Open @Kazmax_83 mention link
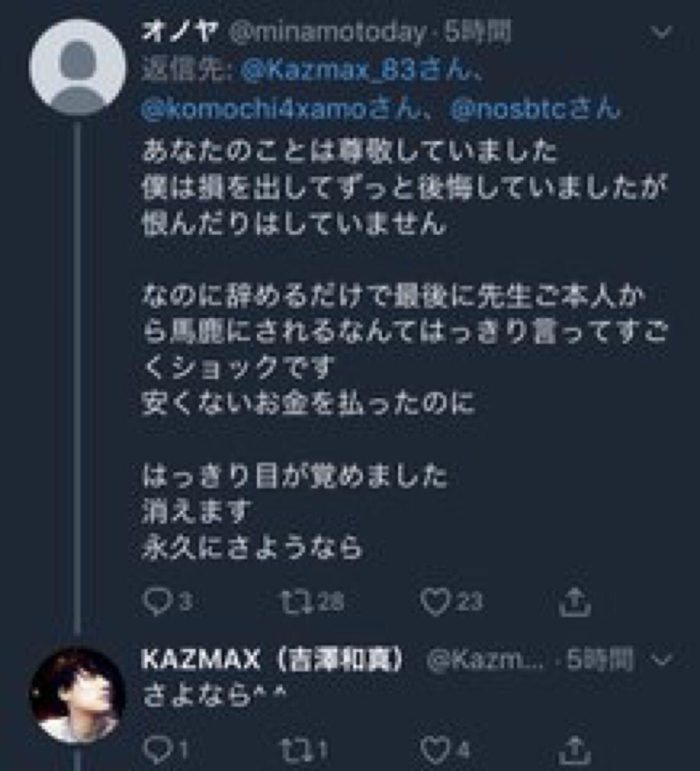 point(328,72)
